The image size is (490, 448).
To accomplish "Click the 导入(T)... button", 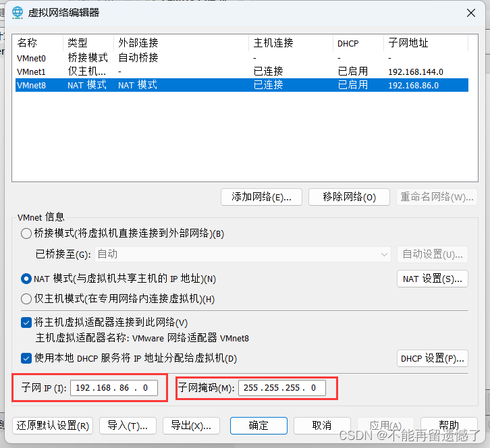I will point(128,426).
